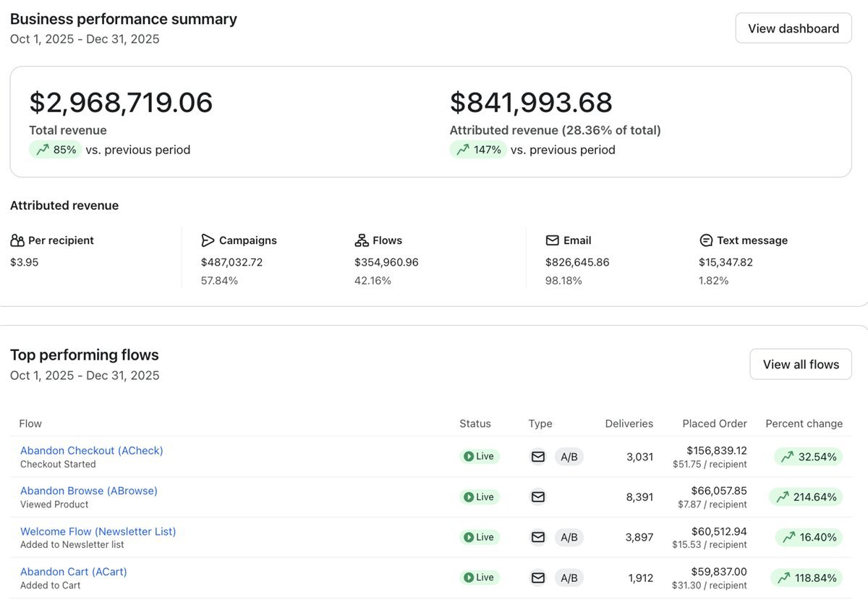This screenshot has height=600, width=868.
Task: Click the Text message revenue value $15,347.82
Action: [726, 262]
